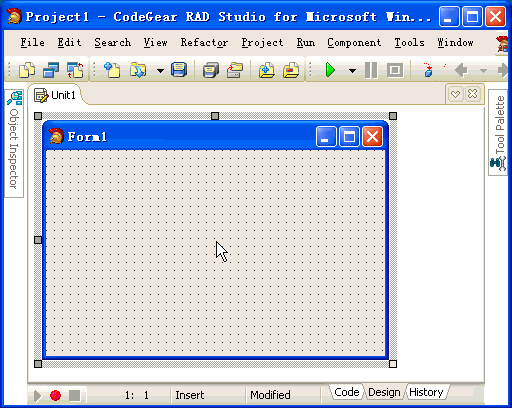Click the form's top-center sizing handle
Viewport: 512px width, 408px height.
click(215, 116)
